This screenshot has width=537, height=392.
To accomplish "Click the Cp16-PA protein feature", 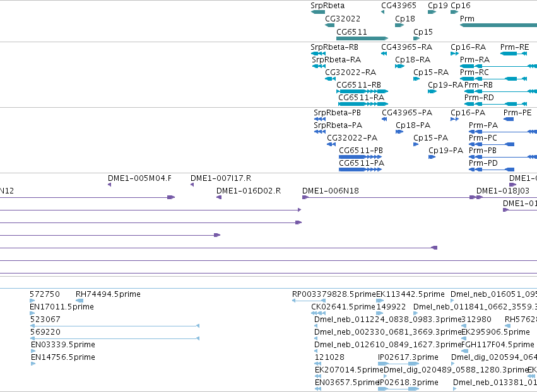I will tap(454, 119).
